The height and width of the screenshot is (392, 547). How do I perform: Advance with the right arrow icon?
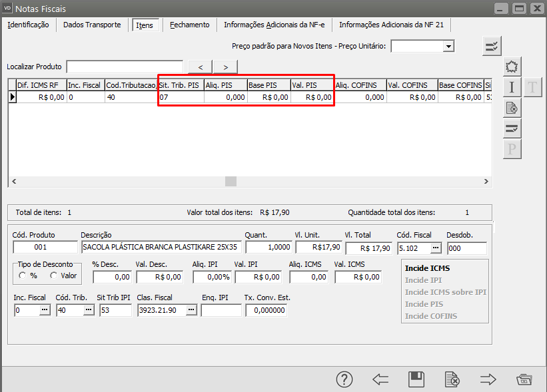(x=488, y=379)
